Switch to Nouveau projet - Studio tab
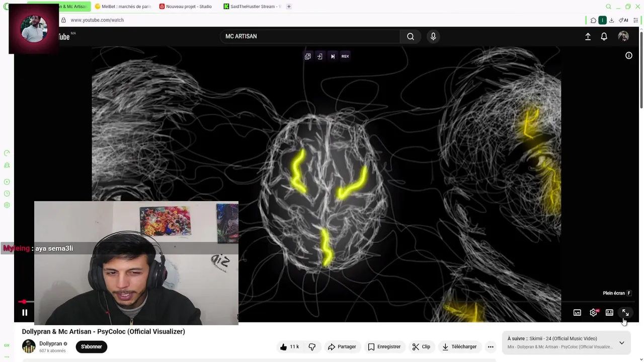The image size is (644, 362). point(186,7)
